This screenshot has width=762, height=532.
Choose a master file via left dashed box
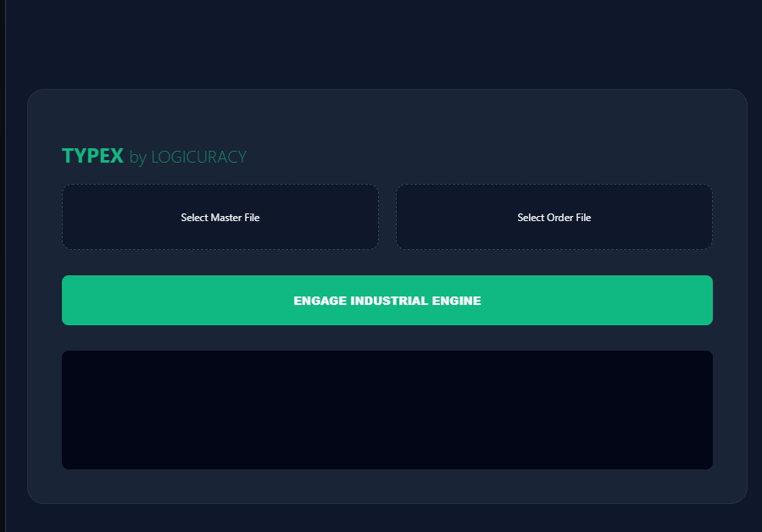(220, 217)
